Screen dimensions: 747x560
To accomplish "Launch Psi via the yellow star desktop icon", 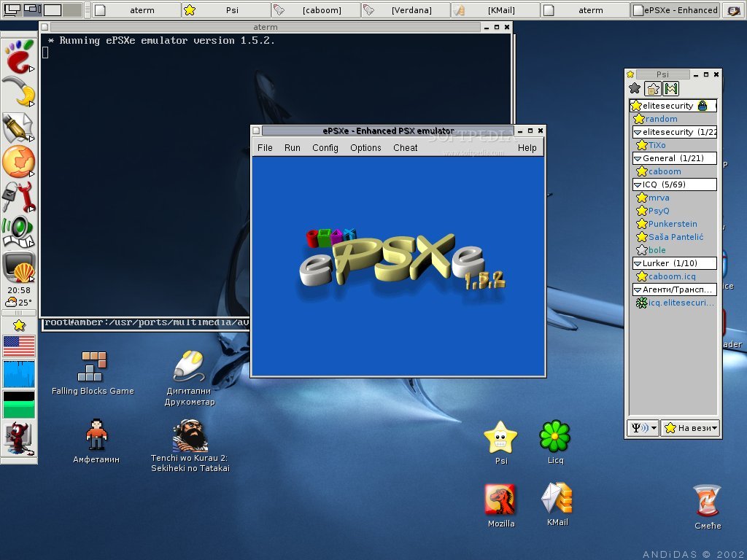I will (500, 438).
